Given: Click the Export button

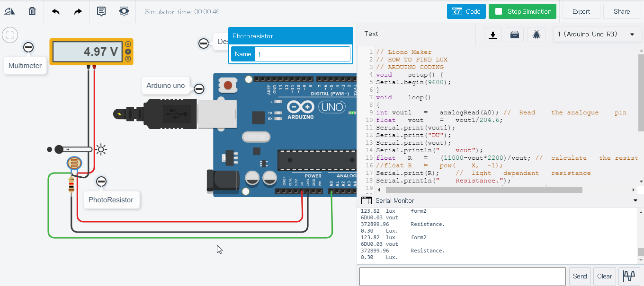Looking at the screenshot, I should (581, 11).
